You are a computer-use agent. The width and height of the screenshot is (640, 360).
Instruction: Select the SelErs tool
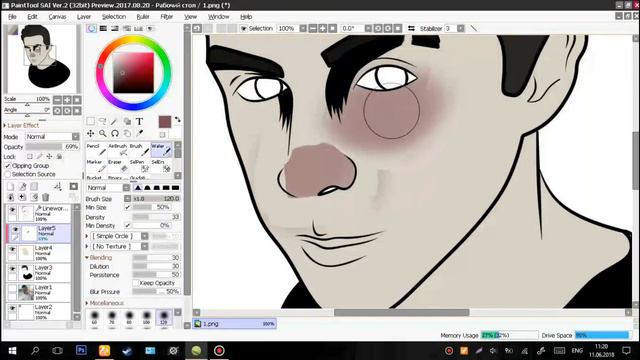(161, 166)
